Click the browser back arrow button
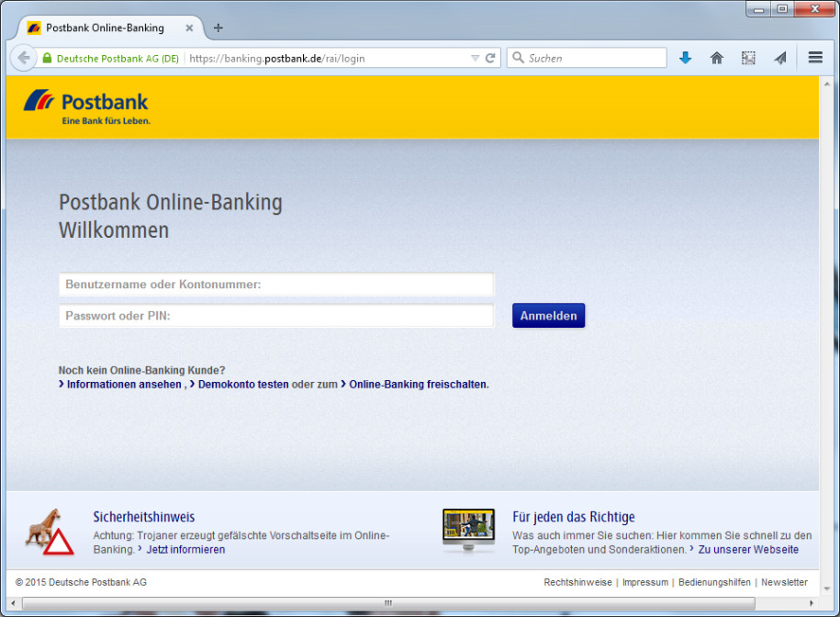This screenshot has height=617, width=840. pos(24,58)
